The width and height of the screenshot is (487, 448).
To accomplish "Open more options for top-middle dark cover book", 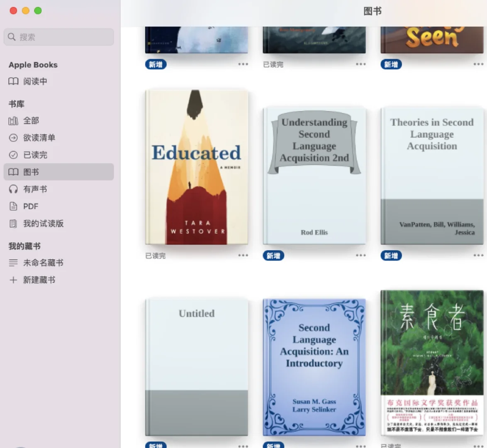I will [361, 64].
